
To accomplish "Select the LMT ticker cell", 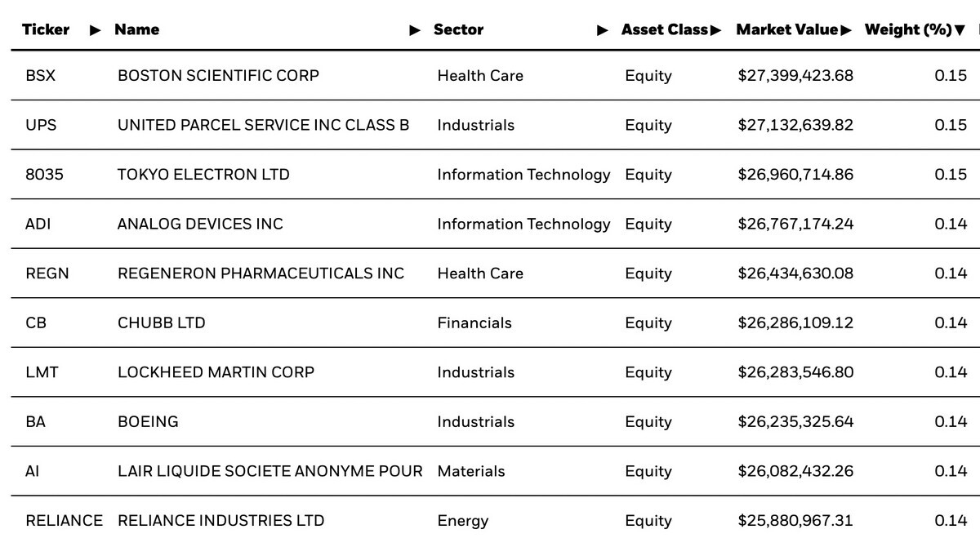I will click(x=42, y=372).
